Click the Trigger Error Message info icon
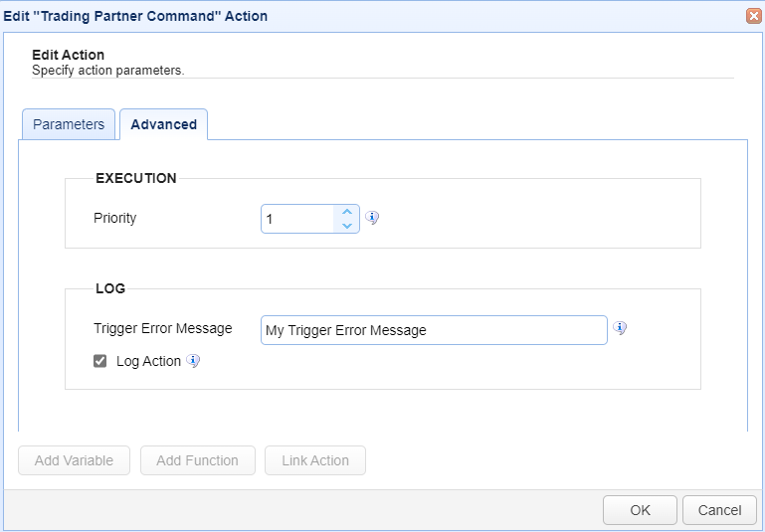 [x=620, y=328]
